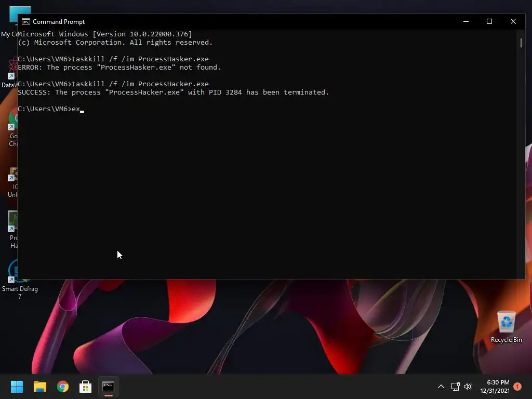Click the 'ERROR: The process' output line
This screenshot has height=399, width=532.
pos(119,68)
